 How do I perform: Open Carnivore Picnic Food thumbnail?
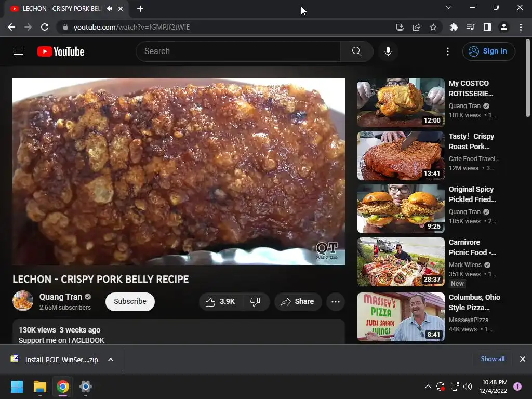401,262
